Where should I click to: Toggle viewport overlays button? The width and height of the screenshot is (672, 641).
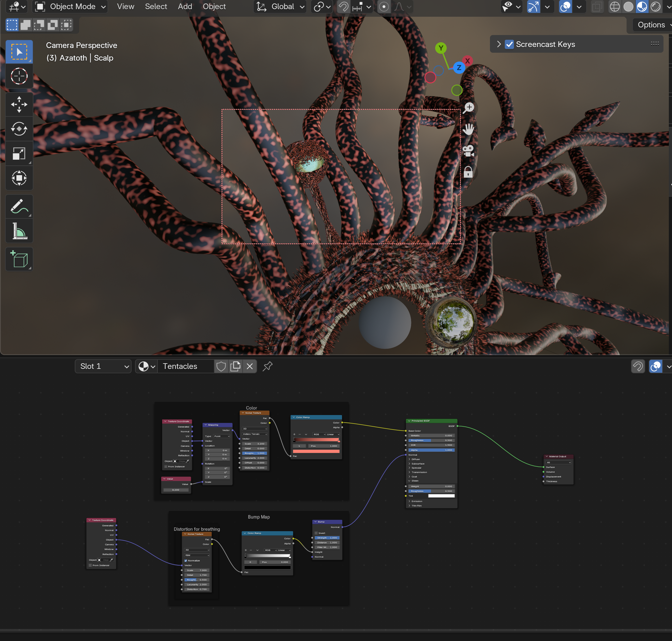pos(565,7)
